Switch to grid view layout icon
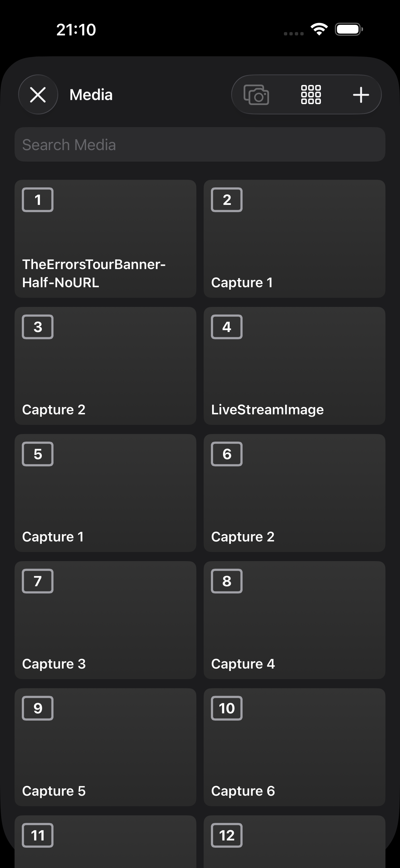Image resolution: width=400 pixels, height=868 pixels. coord(311,95)
